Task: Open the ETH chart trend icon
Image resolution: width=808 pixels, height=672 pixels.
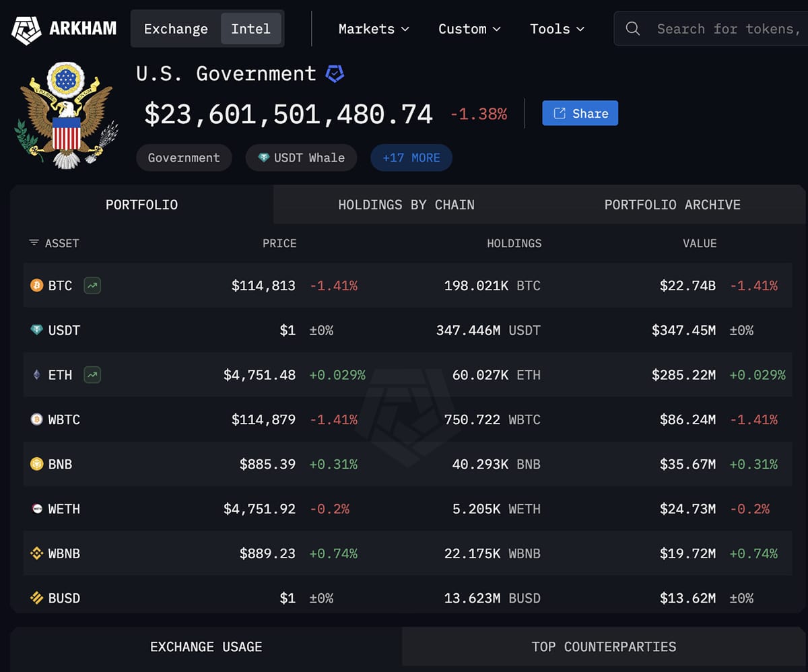Action: [x=92, y=375]
